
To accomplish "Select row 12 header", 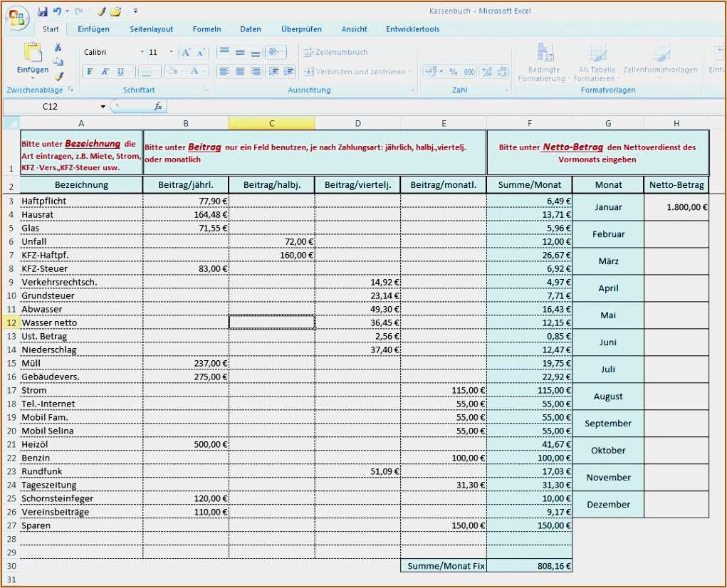I will [x=11, y=322].
